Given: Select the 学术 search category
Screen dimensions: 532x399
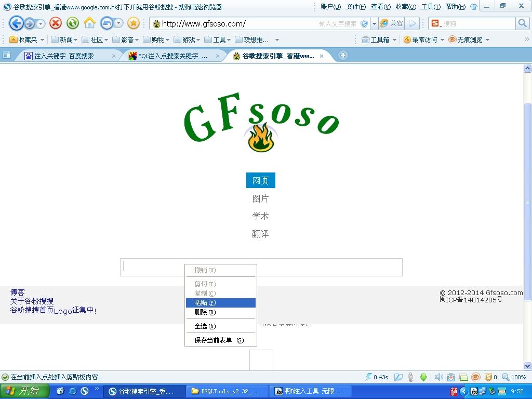Looking at the screenshot, I should 261,216.
